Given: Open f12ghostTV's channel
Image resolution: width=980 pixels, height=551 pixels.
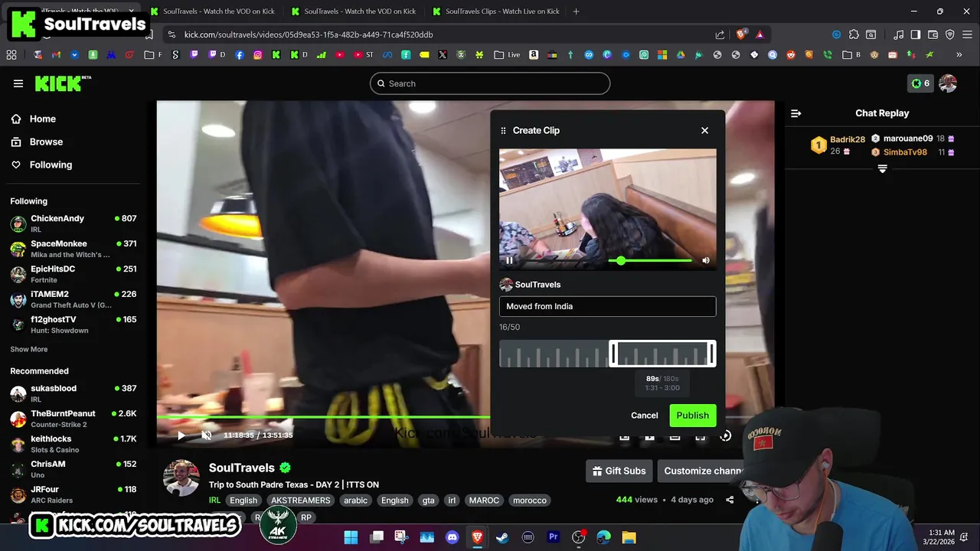Looking at the screenshot, I should coord(73,324).
